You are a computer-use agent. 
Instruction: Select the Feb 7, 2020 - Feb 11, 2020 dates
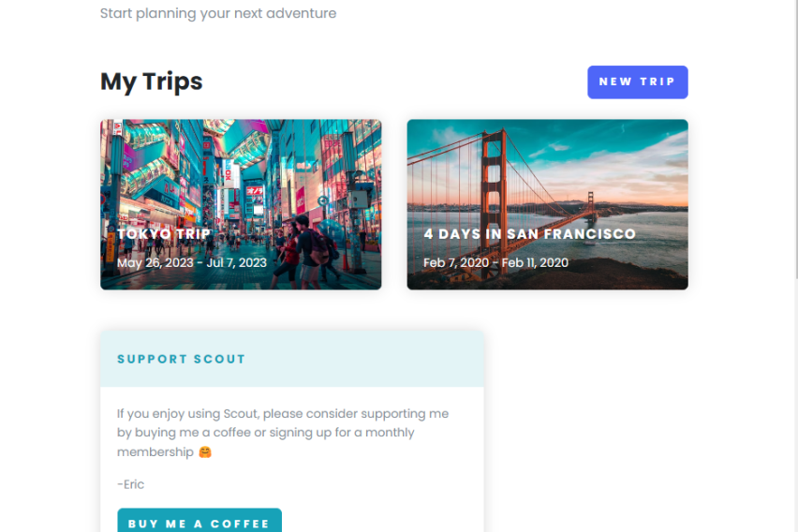point(495,263)
